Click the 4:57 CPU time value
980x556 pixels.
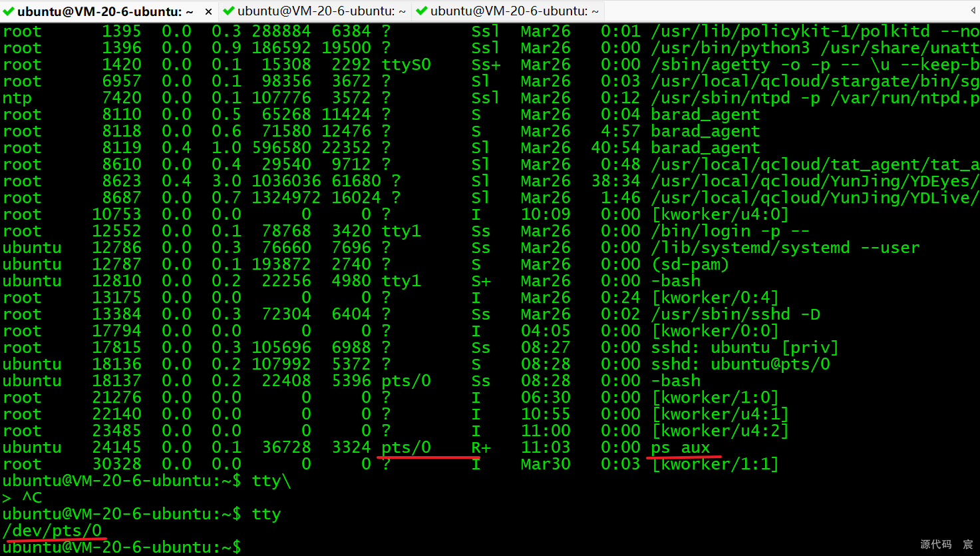coord(621,131)
